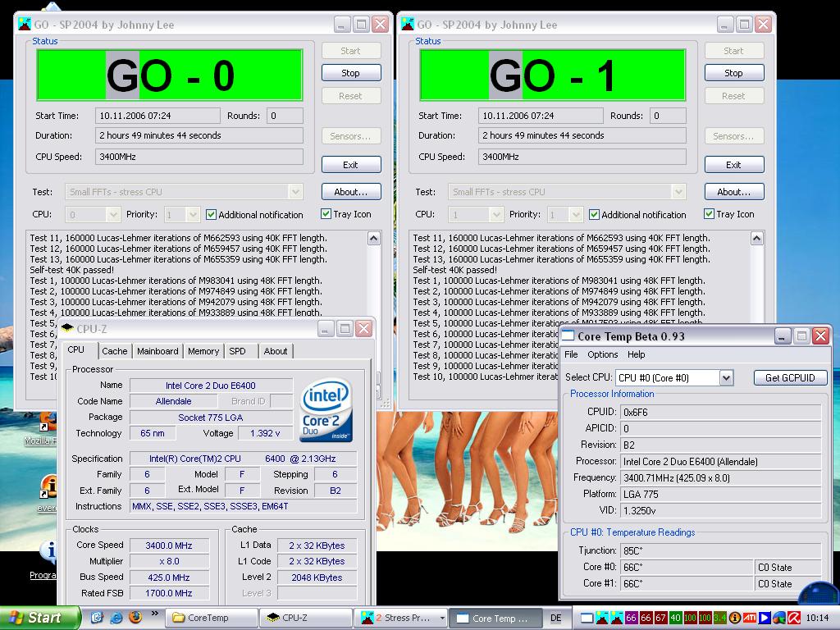Click the multicolored ball tray icon
Image resolution: width=840 pixels, height=630 pixels.
tap(779, 618)
